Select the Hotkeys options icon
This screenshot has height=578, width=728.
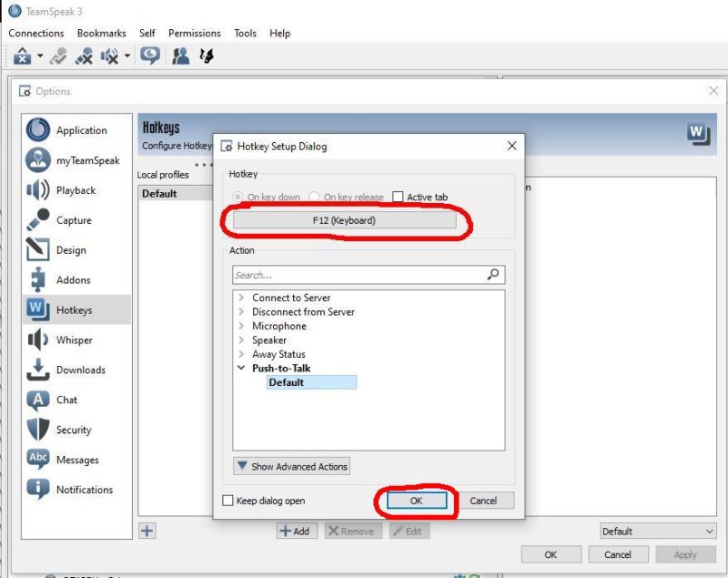[38, 309]
